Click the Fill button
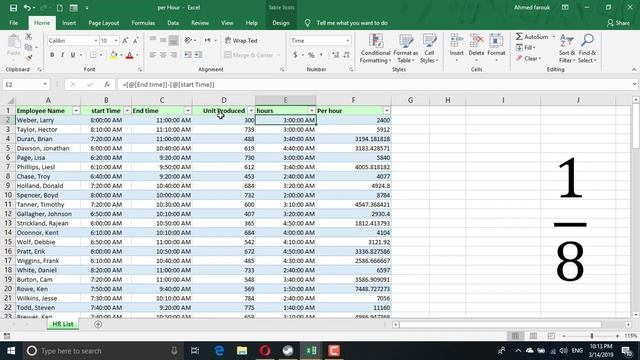This screenshot has width=640, height=360. coord(526,48)
